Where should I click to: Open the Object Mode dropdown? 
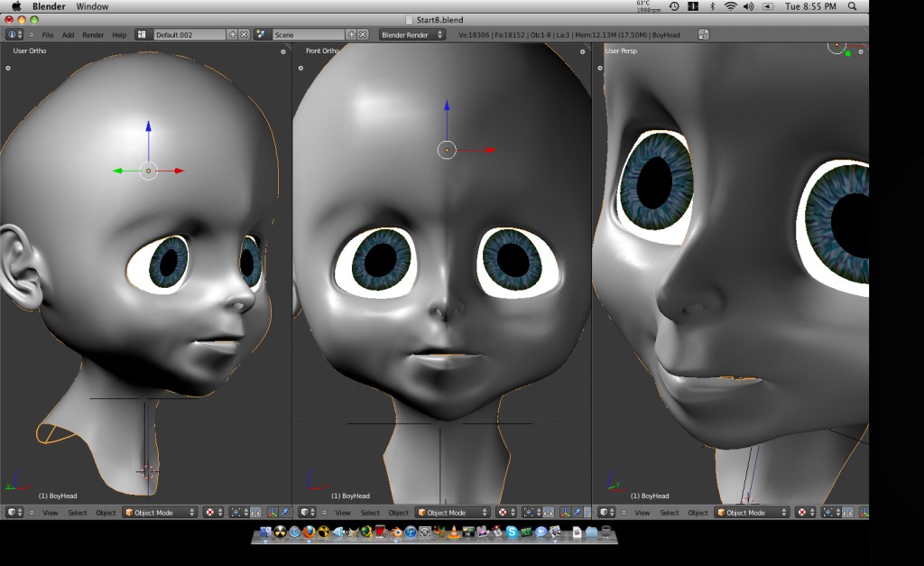(x=451, y=512)
